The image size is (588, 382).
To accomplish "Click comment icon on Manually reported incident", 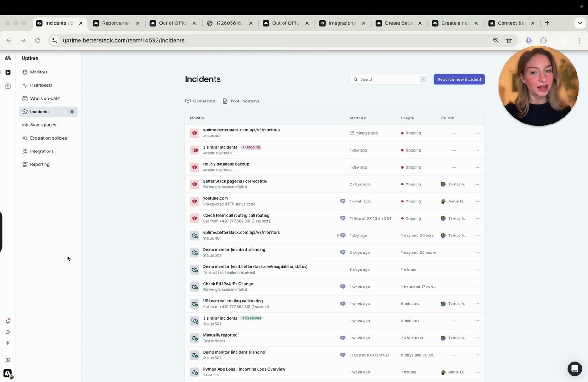I will [343, 338].
